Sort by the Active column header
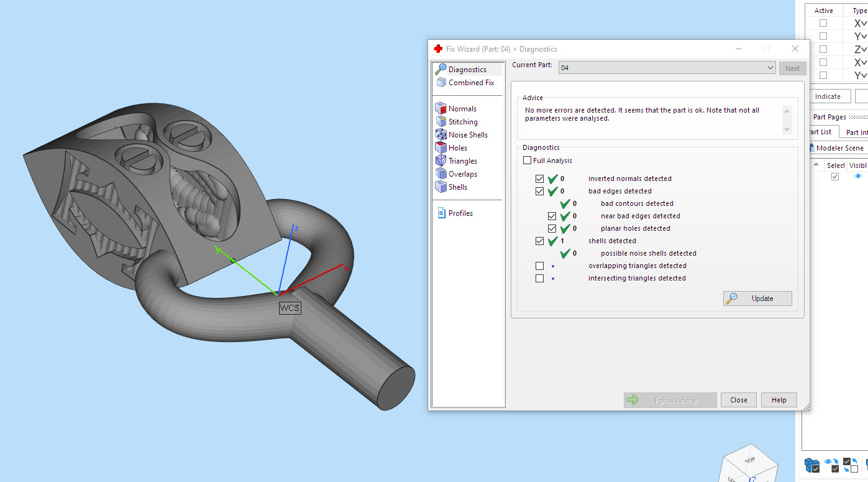Image resolution: width=868 pixels, height=482 pixels. pyautogui.click(x=824, y=11)
